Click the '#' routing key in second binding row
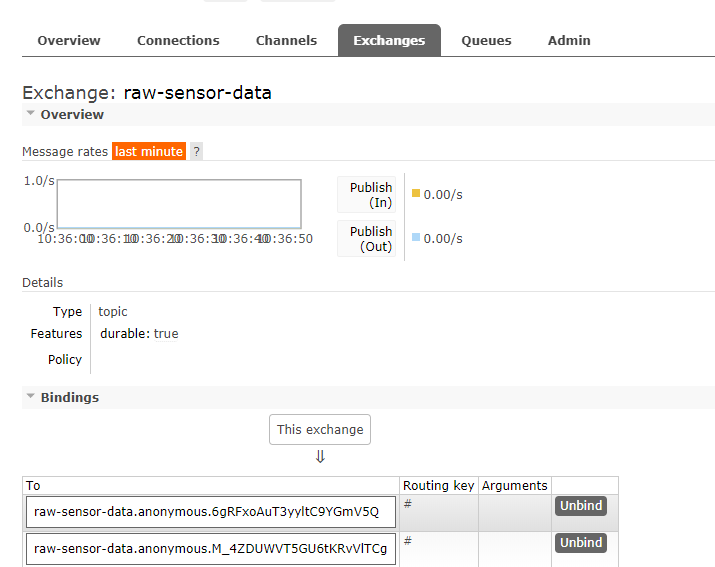Screen dimensions: 715x567 click(x=408, y=541)
